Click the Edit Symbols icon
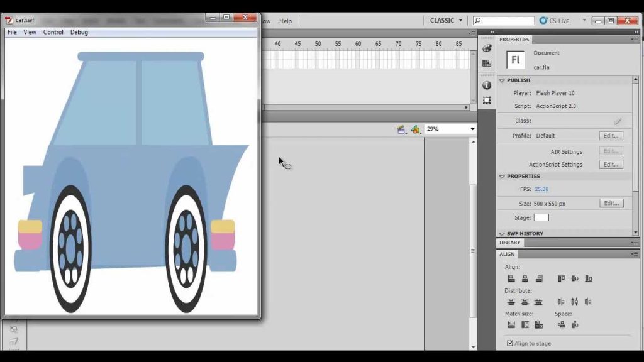Screen dimensions: 644x362 tap(415, 129)
